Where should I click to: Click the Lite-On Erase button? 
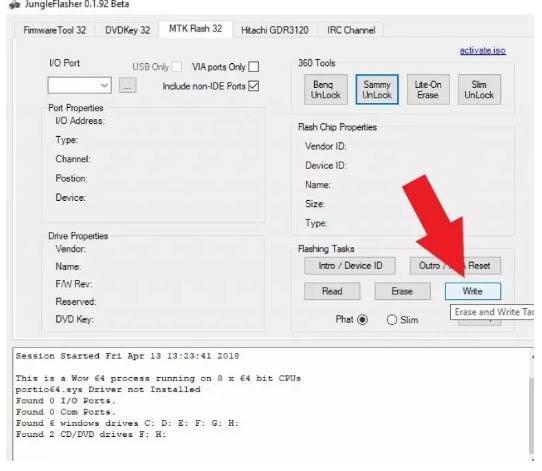(428, 90)
